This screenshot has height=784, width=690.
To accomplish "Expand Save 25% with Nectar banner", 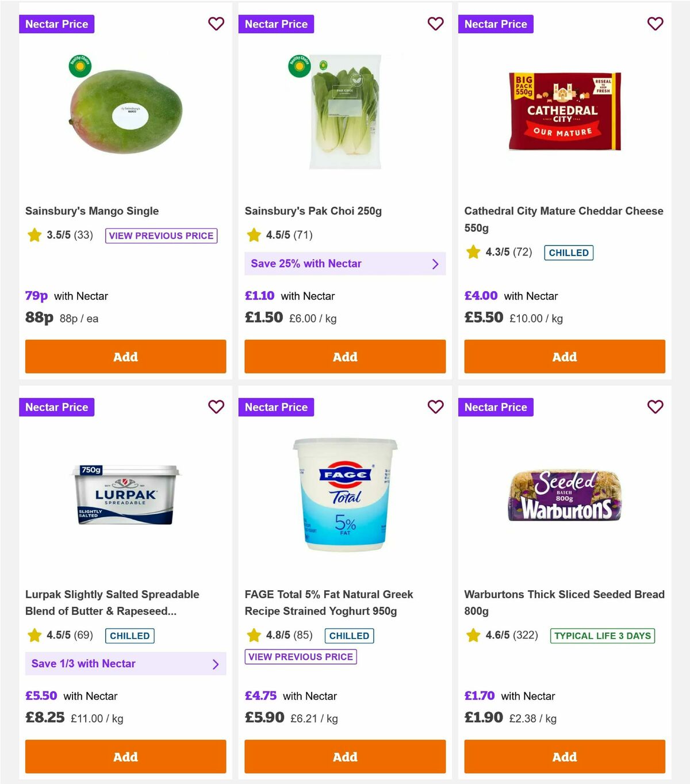I will click(345, 263).
